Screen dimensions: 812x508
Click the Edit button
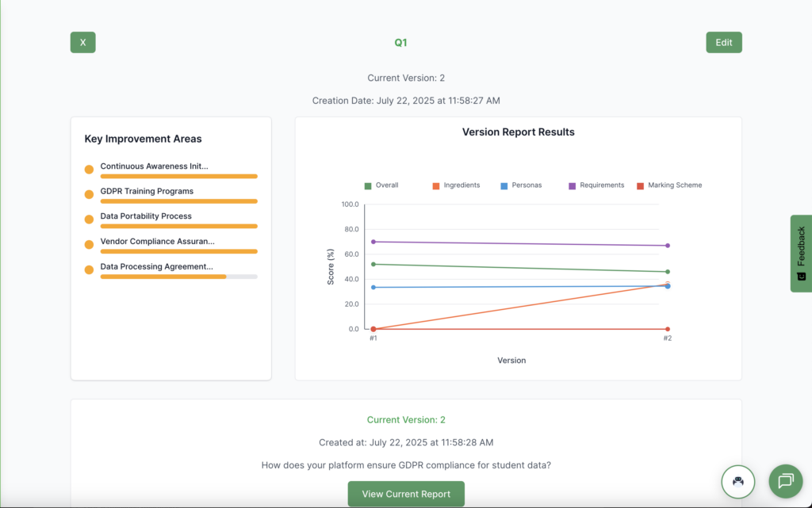point(723,43)
